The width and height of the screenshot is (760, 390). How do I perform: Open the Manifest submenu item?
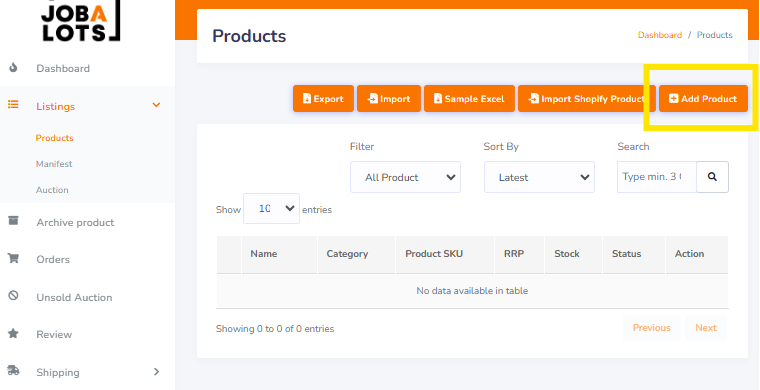(x=54, y=164)
